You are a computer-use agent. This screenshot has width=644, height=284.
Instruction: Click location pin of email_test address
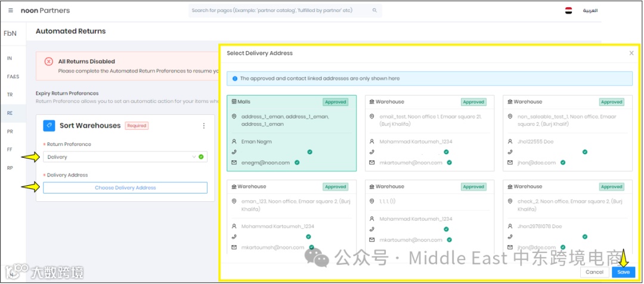tap(372, 116)
